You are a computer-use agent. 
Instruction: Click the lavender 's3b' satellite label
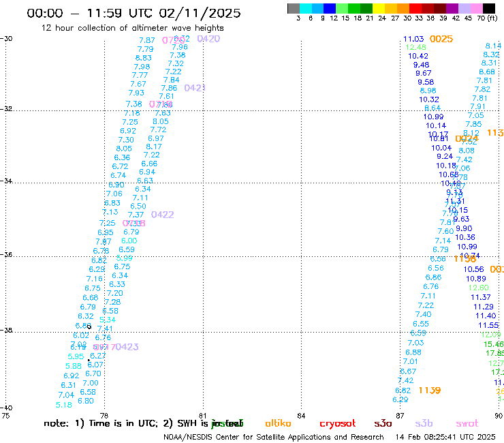click(424, 423)
